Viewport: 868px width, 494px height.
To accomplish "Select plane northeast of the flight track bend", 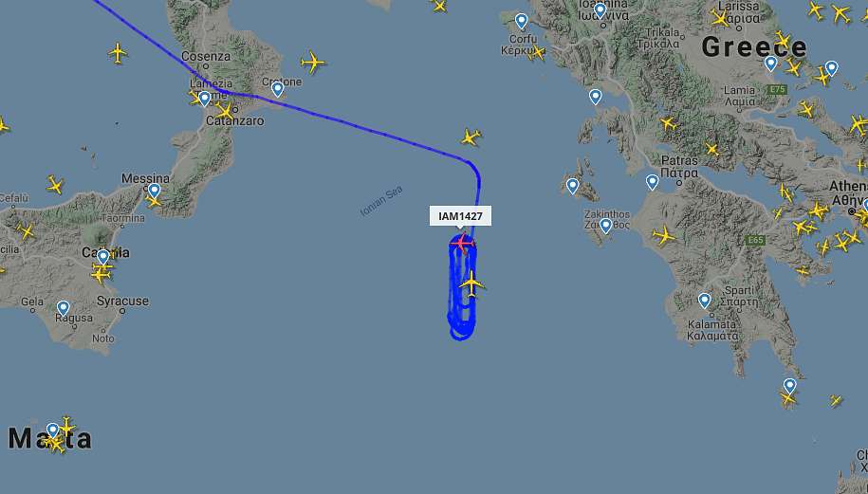I will (x=471, y=137).
